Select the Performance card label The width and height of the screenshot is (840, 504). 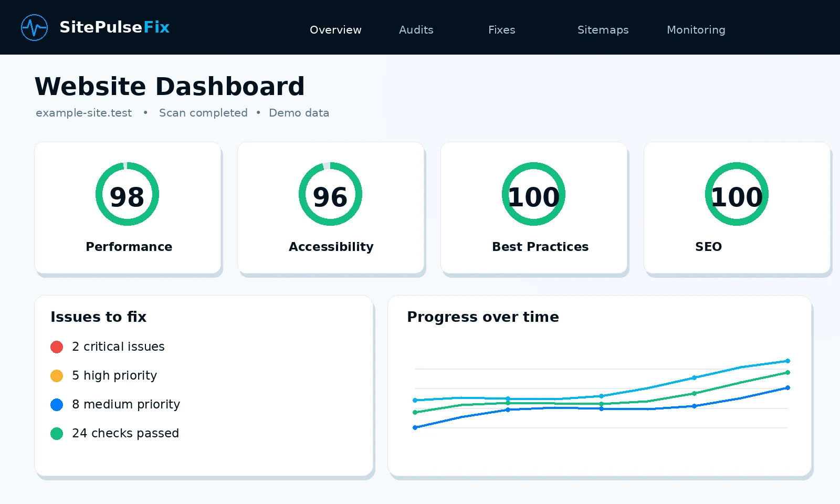(129, 247)
